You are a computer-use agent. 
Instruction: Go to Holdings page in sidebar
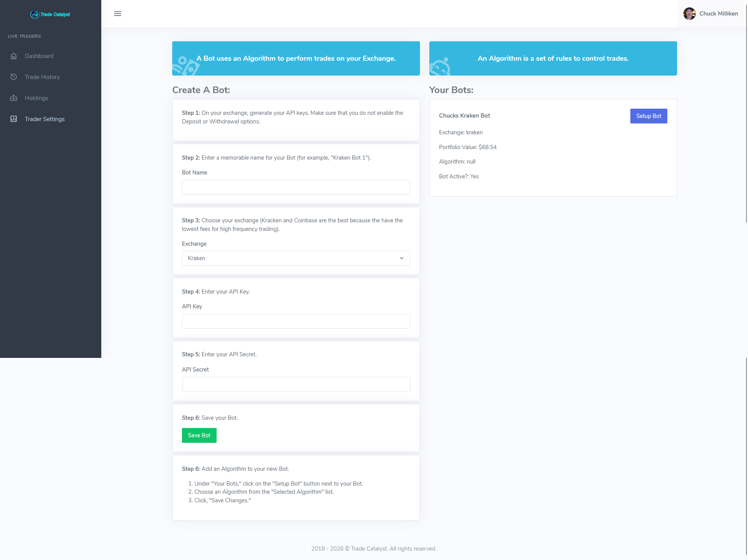point(37,98)
